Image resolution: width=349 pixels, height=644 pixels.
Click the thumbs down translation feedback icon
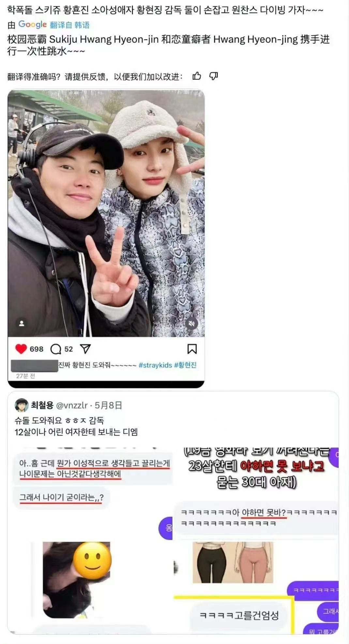[x=214, y=76]
